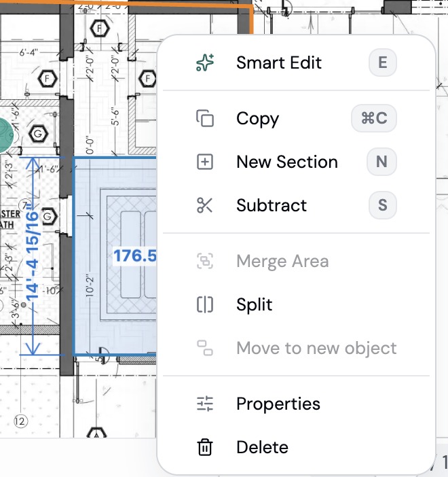The height and width of the screenshot is (477, 448).
Task: Click the 6'-4" dimension text
Action: [x=29, y=52]
